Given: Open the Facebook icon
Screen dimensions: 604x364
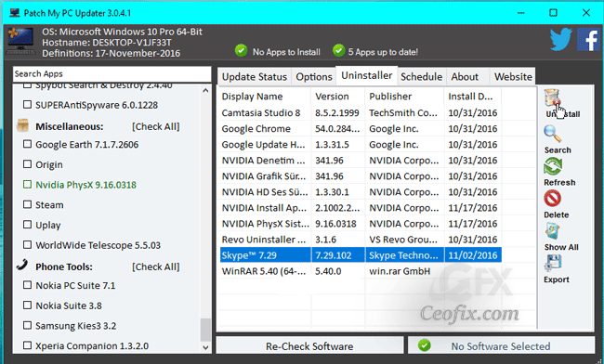Looking at the screenshot, I should pos(588,39).
